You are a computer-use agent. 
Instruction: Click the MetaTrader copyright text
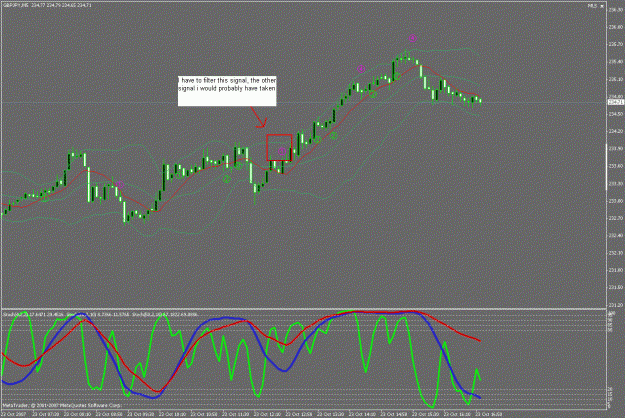(x=62, y=405)
